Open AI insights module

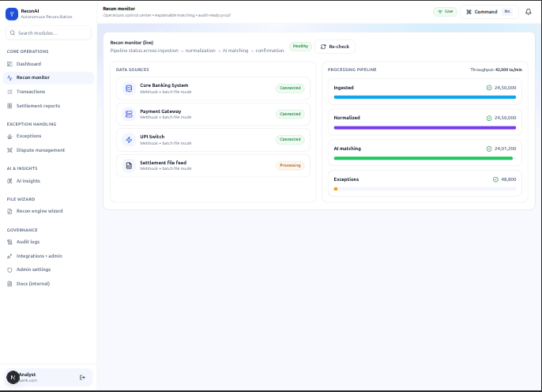48,181
